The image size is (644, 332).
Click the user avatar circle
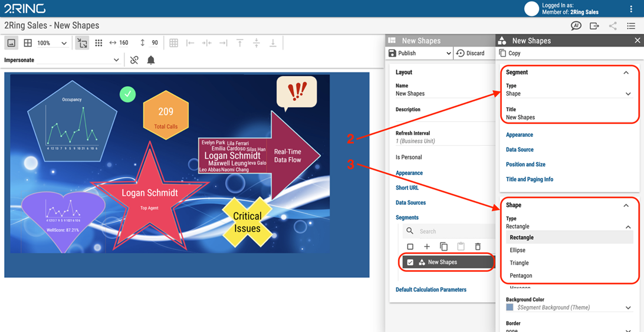tap(531, 9)
